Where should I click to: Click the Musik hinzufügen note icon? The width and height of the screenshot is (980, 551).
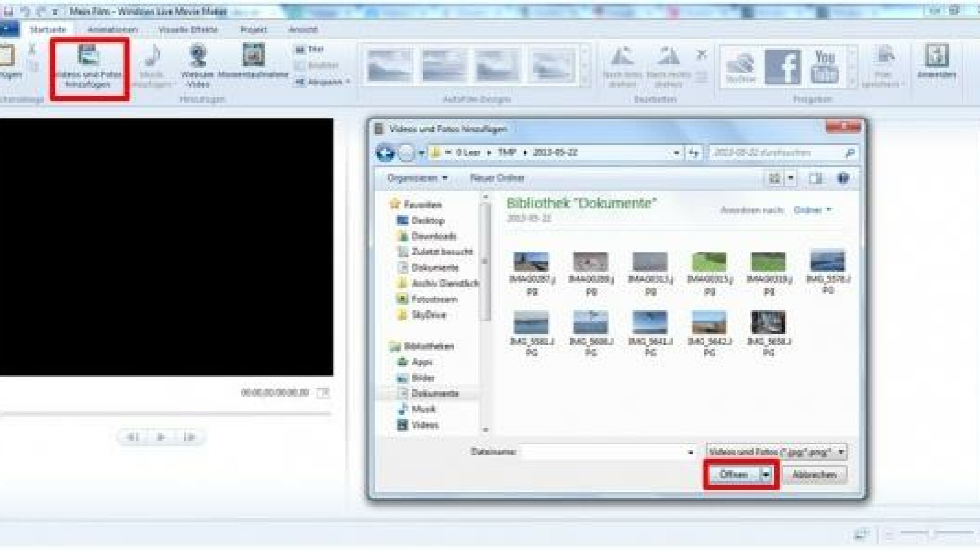pyautogui.click(x=153, y=57)
